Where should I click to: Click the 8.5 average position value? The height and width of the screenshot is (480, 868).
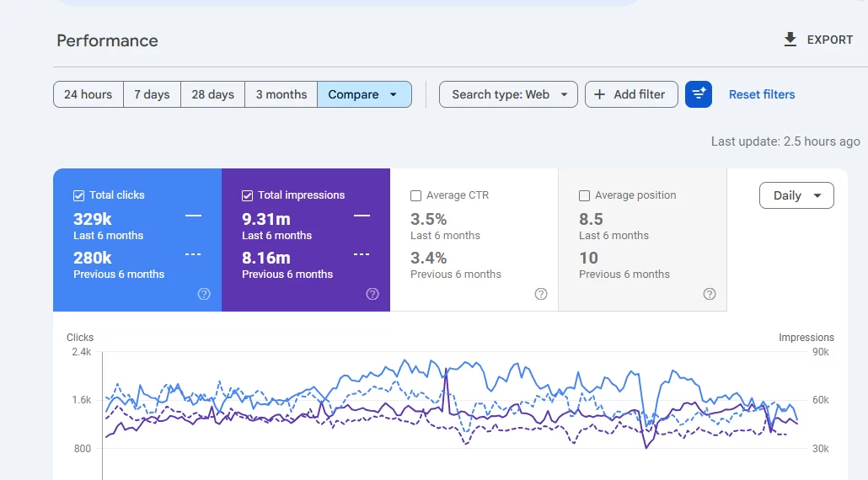tap(591, 219)
